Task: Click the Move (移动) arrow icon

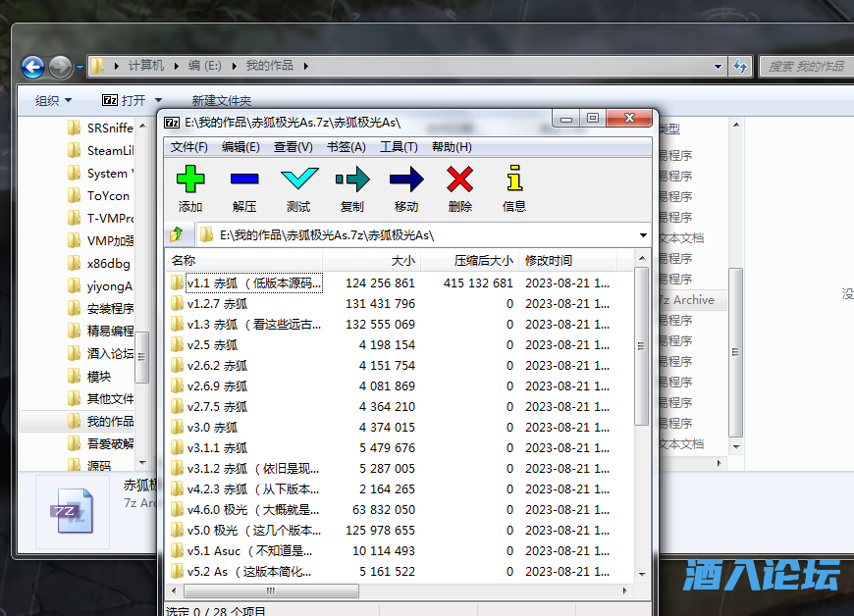Action: [x=406, y=181]
